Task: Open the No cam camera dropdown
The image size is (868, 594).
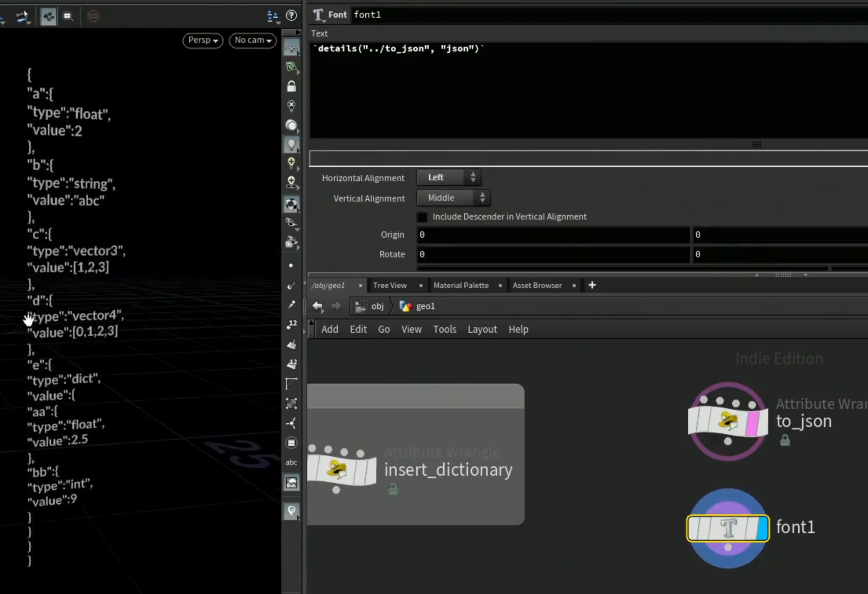Action: pyautogui.click(x=253, y=40)
